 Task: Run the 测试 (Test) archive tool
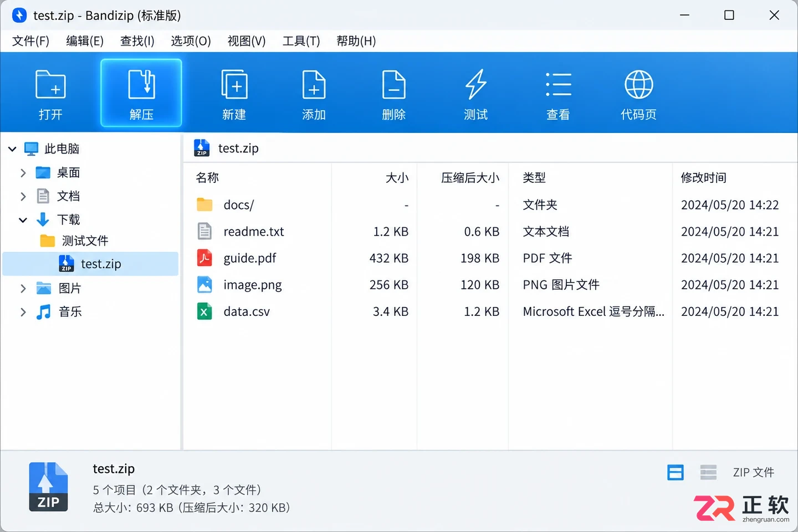click(475, 84)
